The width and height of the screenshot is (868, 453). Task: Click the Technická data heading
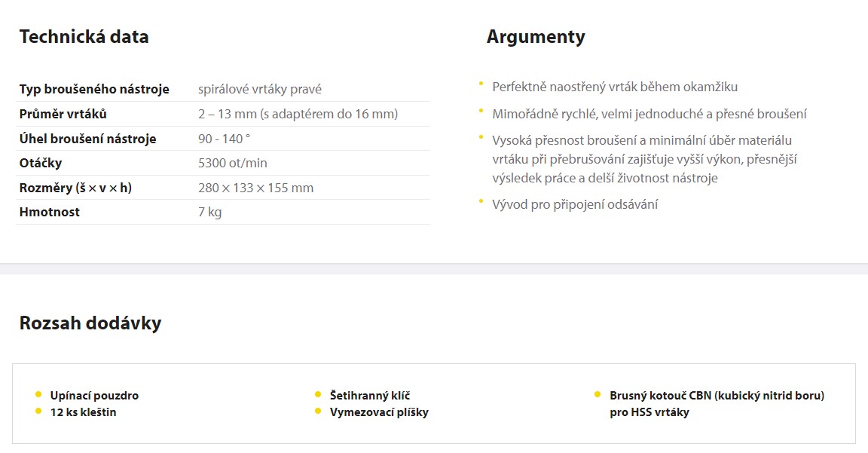[x=84, y=36]
